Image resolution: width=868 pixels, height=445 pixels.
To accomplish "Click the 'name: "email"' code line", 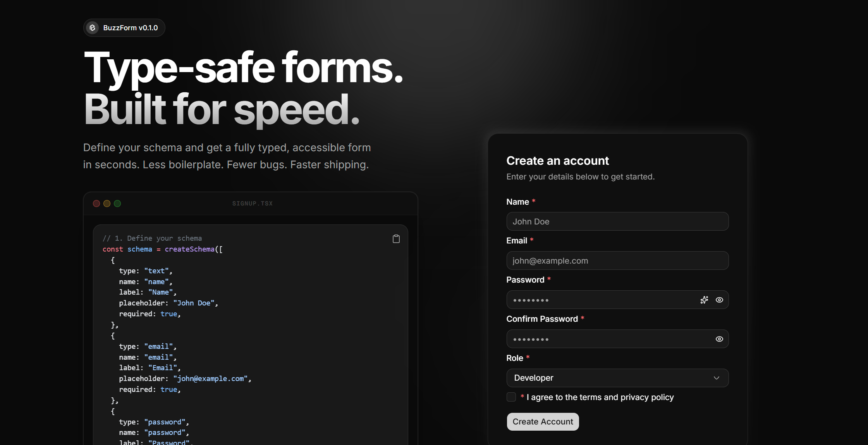I will [148, 357].
